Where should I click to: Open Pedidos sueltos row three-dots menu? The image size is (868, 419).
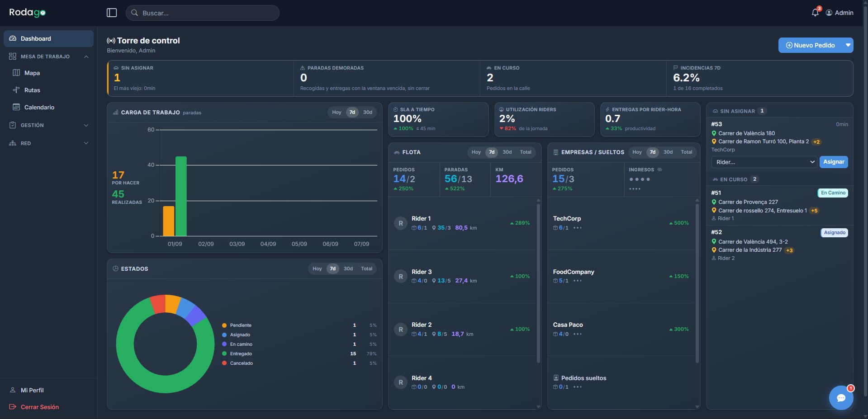578,387
